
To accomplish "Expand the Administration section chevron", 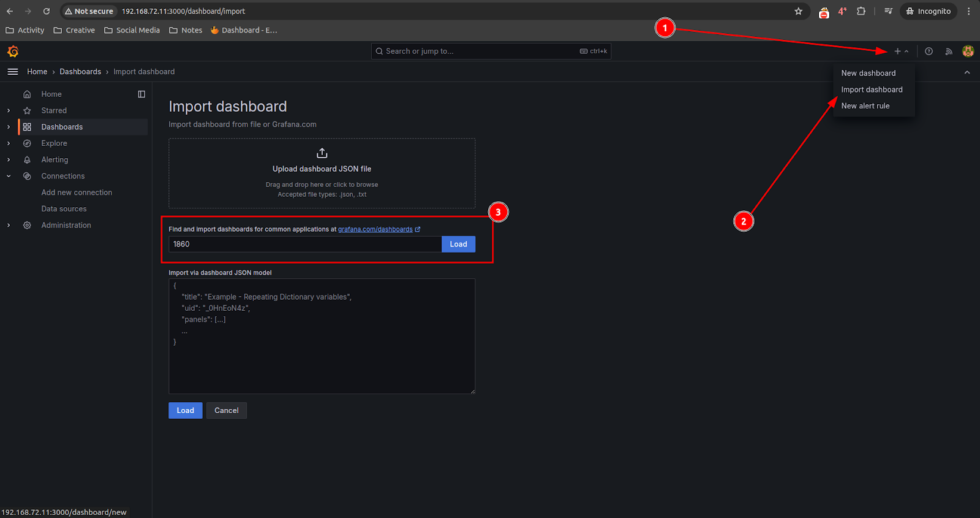I will (9, 226).
